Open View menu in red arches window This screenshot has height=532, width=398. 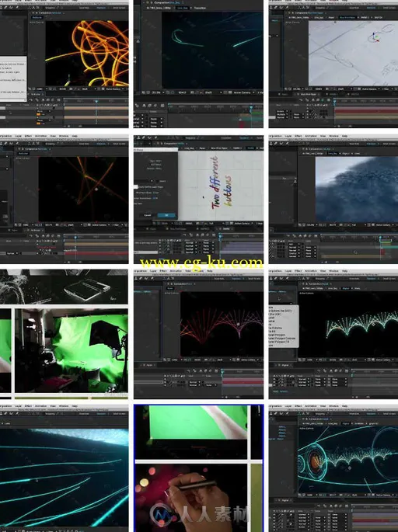[x=188, y=271]
